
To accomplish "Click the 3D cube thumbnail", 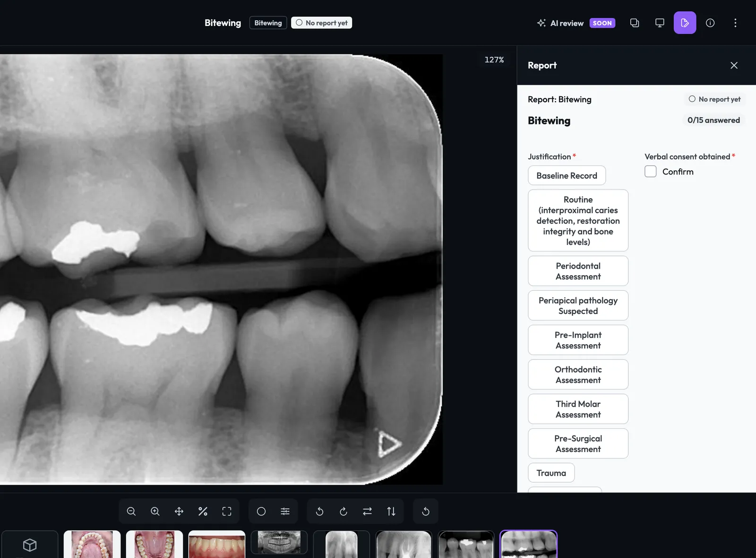I will [x=30, y=545].
